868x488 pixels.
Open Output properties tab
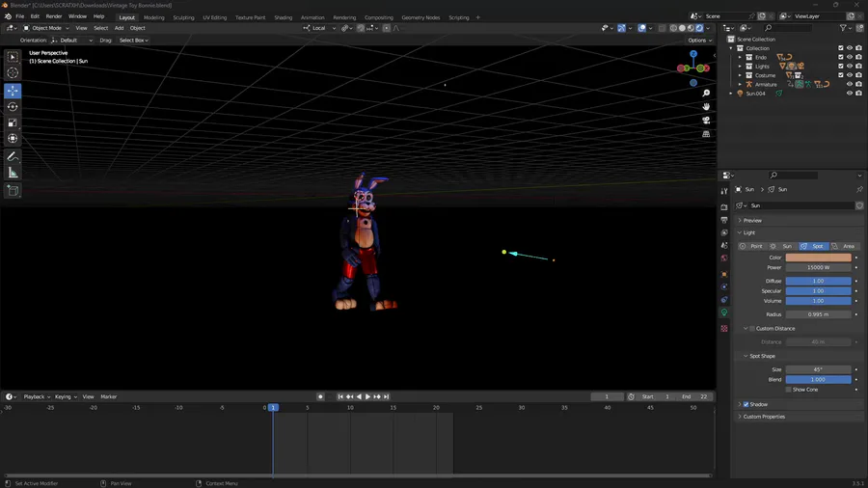point(724,220)
